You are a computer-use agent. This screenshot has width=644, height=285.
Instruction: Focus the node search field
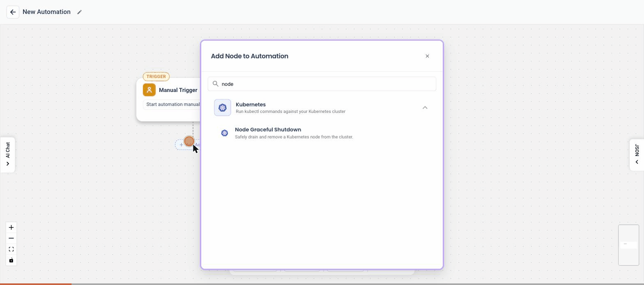[x=322, y=84]
